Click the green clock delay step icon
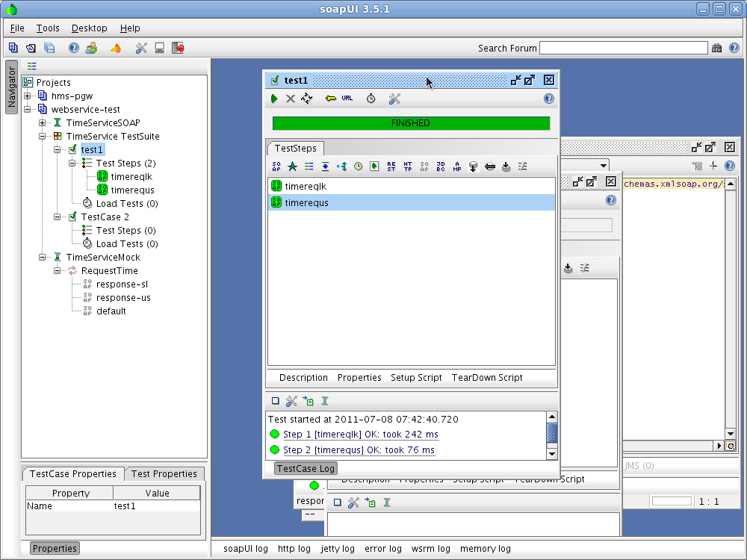 tap(359, 167)
